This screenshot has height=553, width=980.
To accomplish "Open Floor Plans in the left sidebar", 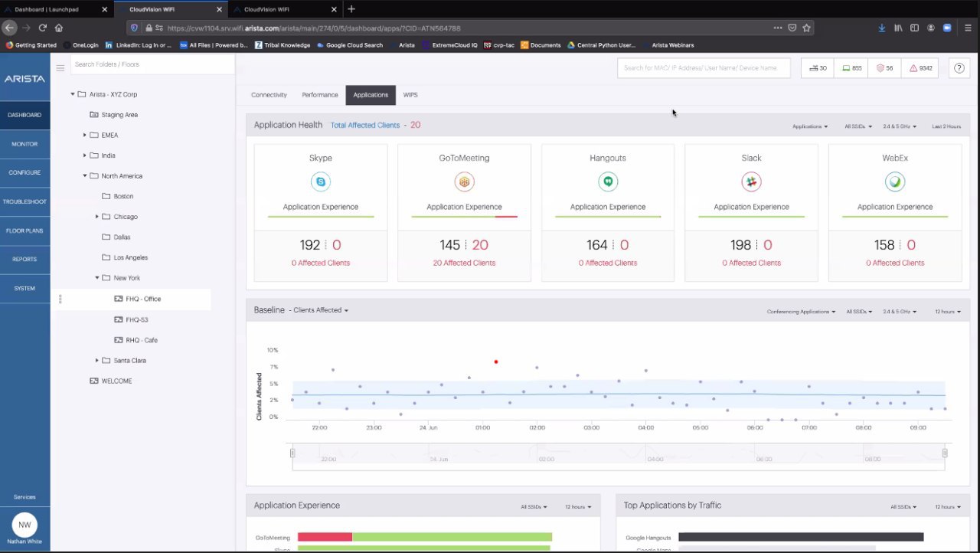I will [24, 231].
